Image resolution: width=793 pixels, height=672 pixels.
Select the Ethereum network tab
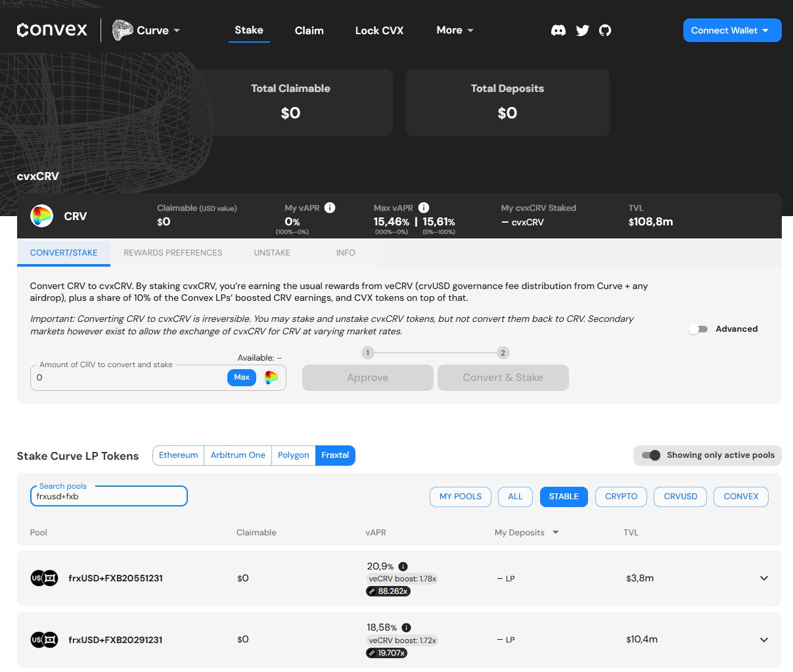coord(178,455)
